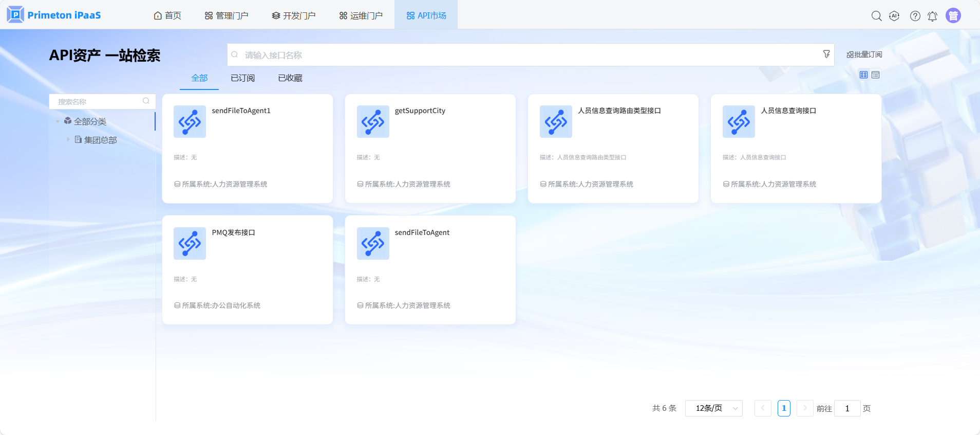The image size is (980, 435).
Task: Click '描述: 无' on the PMQ发布接口 card
Action: pyautogui.click(x=185, y=279)
